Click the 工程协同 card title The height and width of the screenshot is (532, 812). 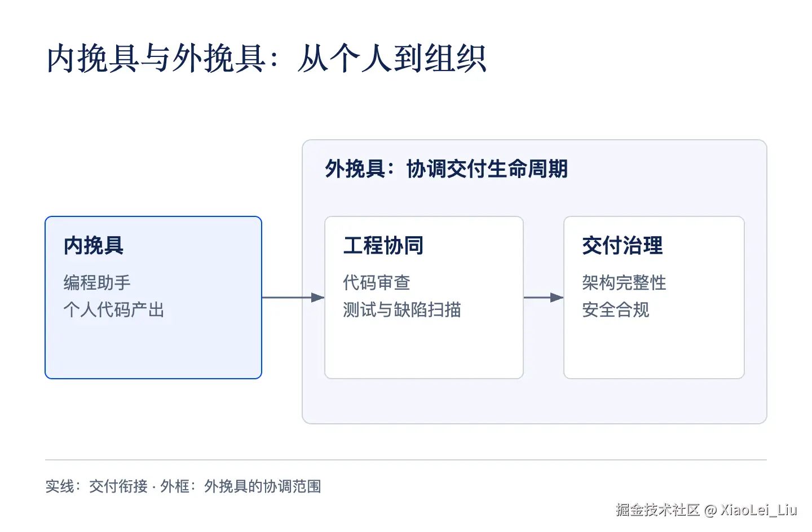point(383,245)
